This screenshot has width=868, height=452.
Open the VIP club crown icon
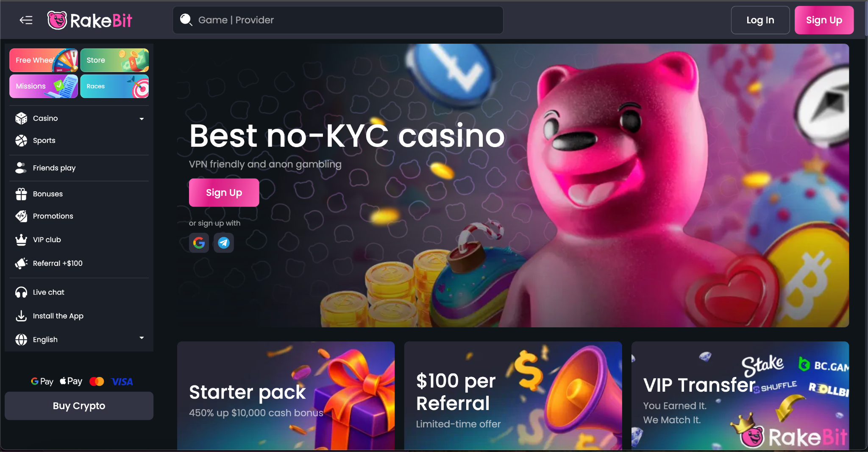pyautogui.click(x=21, y=240)
